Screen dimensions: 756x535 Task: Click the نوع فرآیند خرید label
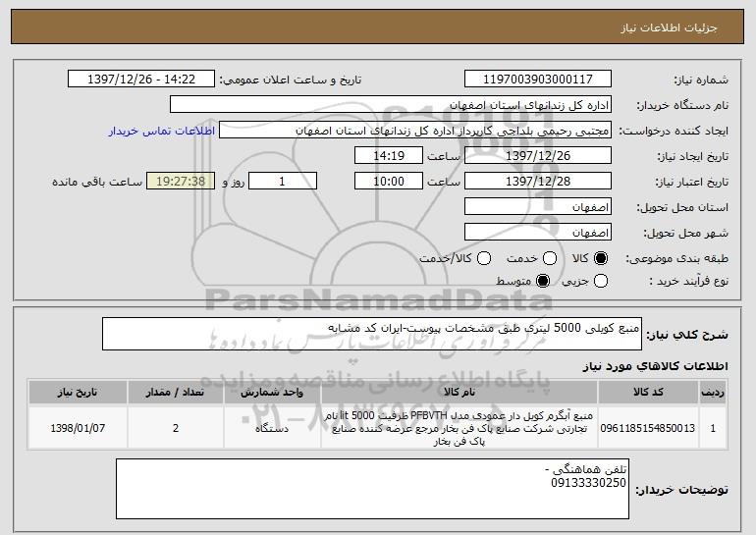[x=689, y=281]
